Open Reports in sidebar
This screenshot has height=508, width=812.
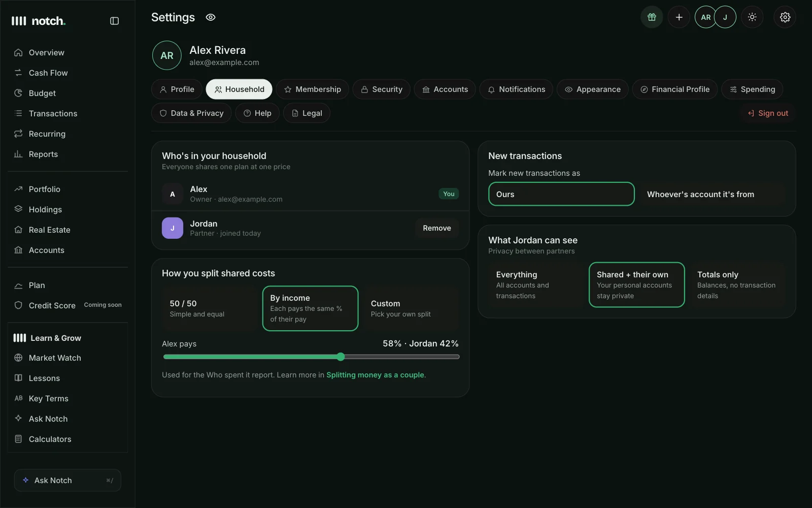pyautogui.click(x=68, y=154)
